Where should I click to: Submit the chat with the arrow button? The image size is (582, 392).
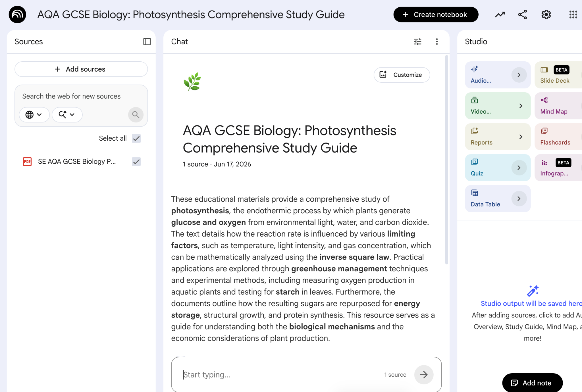[424, 375]
